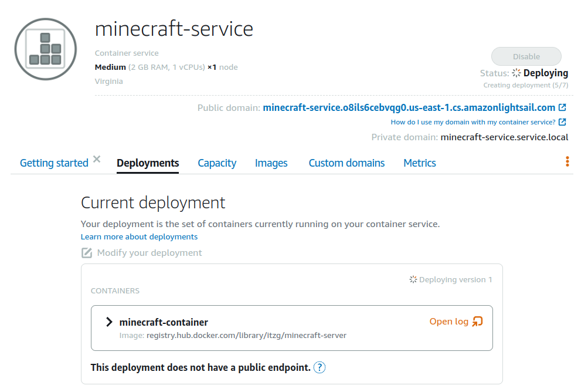Go to the Images tab

pyautogui.click(x=271, y=163)
